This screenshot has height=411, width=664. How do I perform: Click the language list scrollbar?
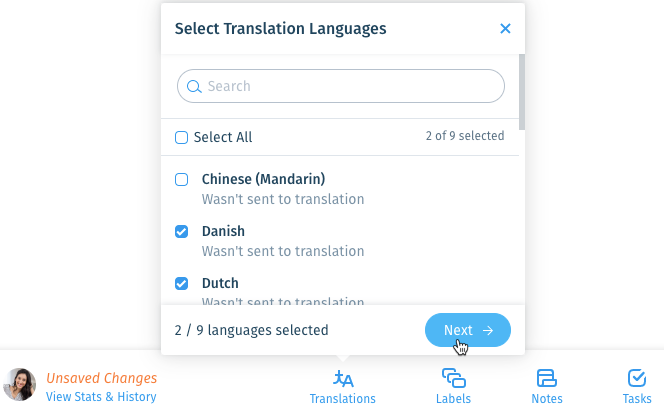(x=522, y=92)
